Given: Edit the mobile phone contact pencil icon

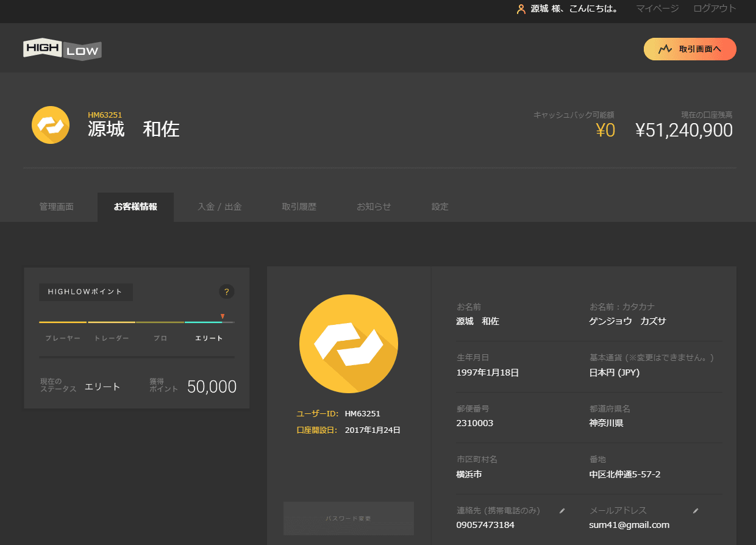Looking at the screenshot, I should (x=562, y=511).
